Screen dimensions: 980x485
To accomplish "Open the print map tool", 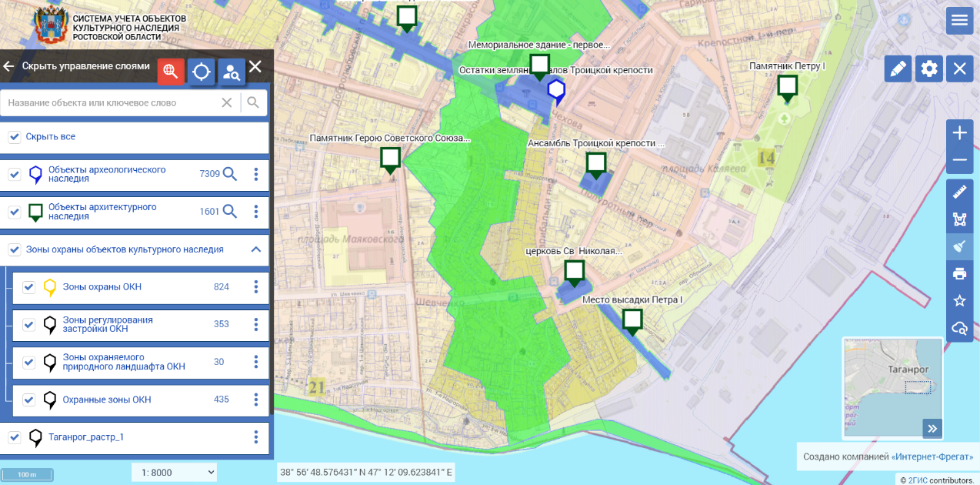I will [959, 273].
